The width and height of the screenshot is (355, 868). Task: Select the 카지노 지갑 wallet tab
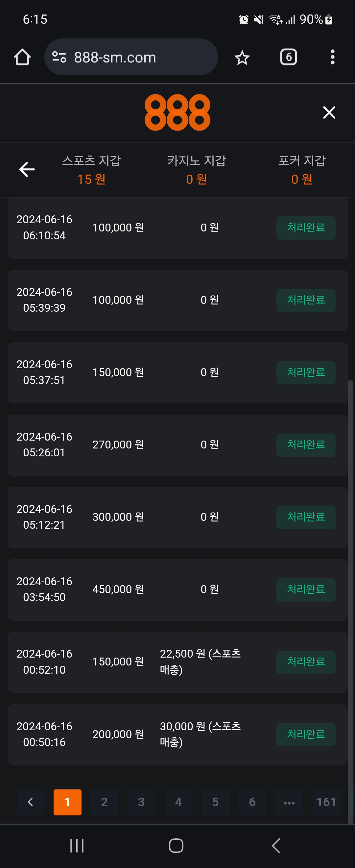tap(196, 169)
